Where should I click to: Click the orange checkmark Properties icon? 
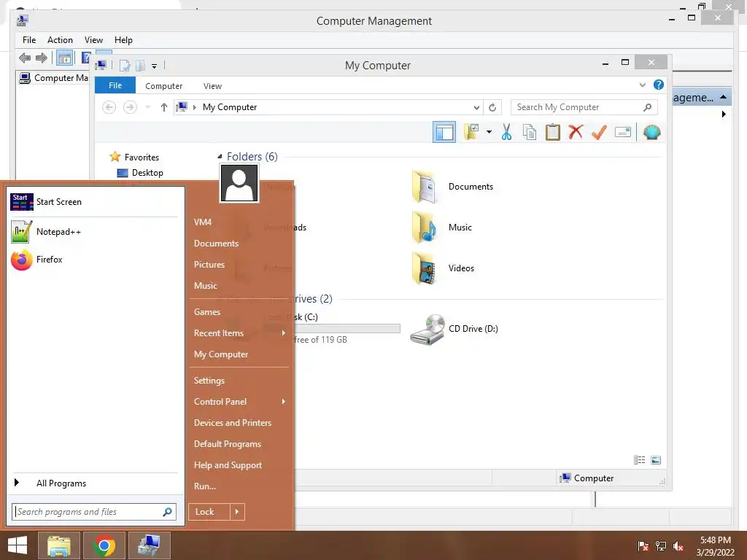(599, 132)
